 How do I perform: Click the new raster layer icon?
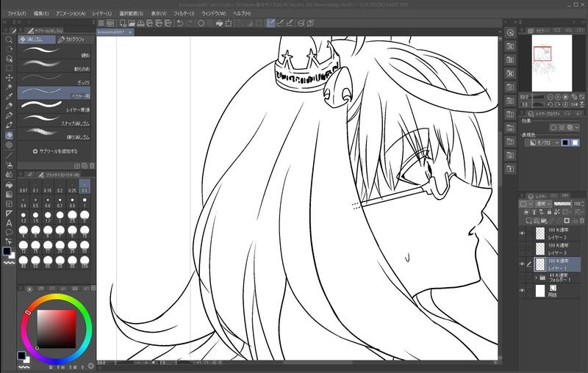(x=529, y=220)
